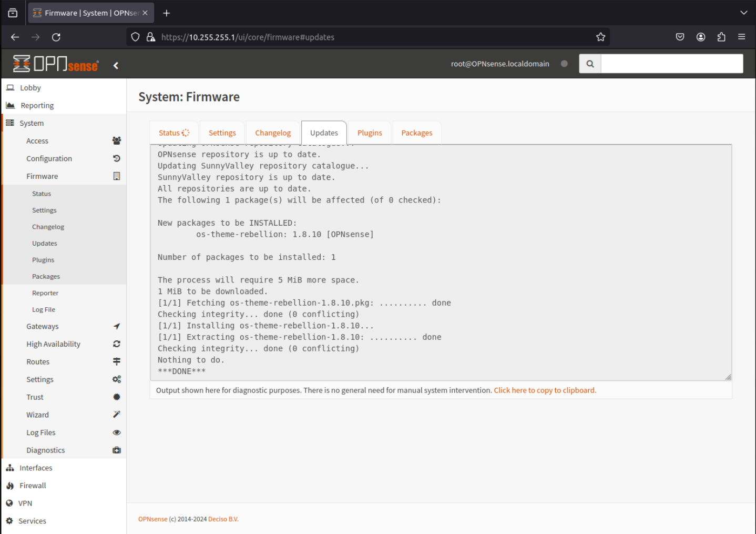756x534 pixels.
Task: Click the Firewall flame icon
Action: [10, 486]
